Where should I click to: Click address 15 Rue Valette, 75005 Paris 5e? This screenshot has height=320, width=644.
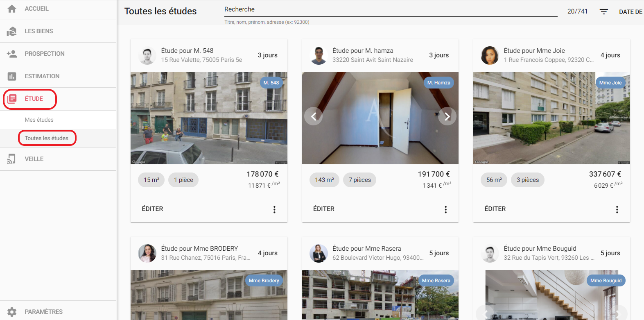tap(201, 60)
